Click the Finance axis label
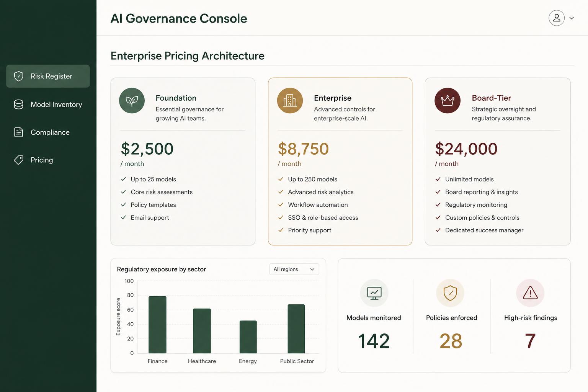The image size is (588, 392). point(157,361)
